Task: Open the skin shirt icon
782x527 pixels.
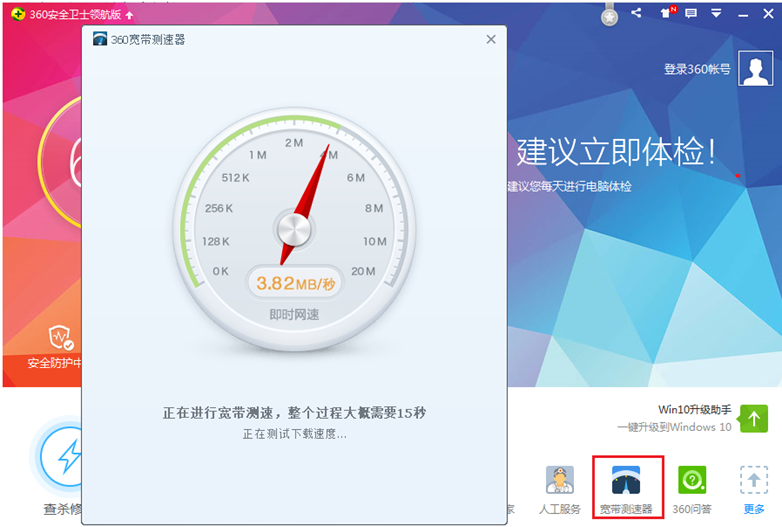Action: click(x=666, y=13)
